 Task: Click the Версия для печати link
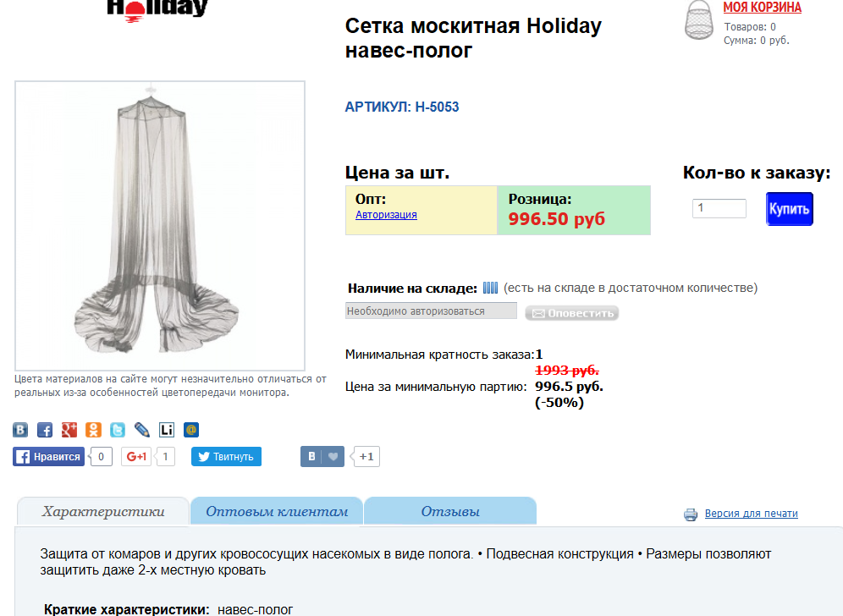coord(751,514)
